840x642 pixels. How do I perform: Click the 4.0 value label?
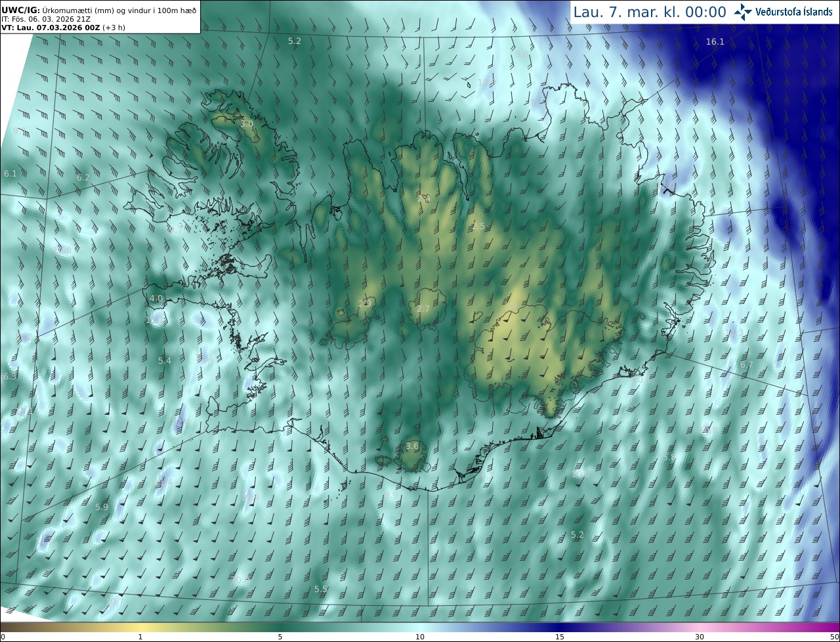(x=156, y=298)
